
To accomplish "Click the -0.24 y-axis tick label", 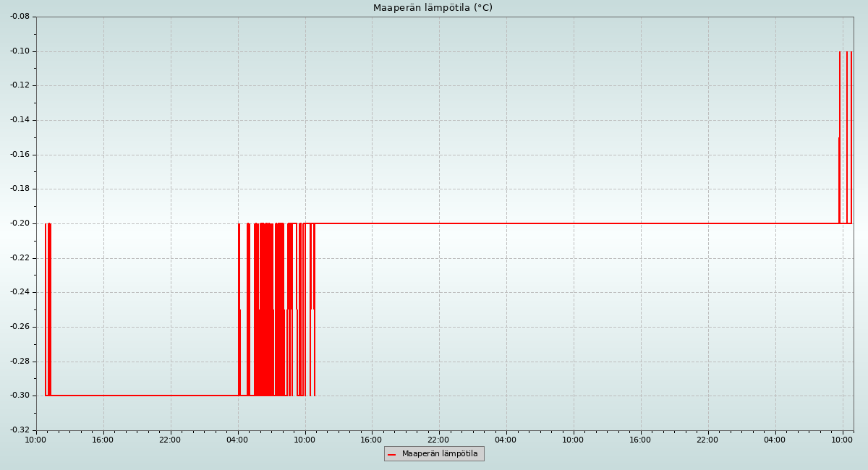I will pyautogui.click(x=20, y=292).
